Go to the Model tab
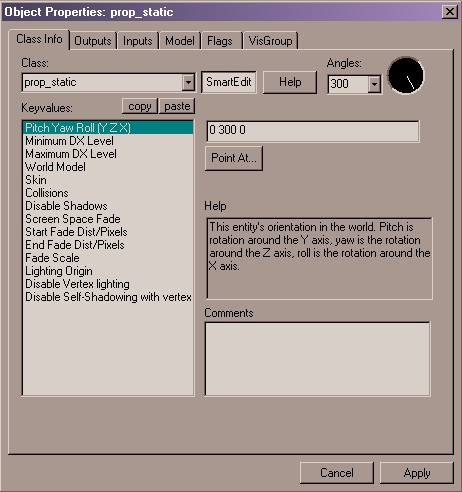Viewport: 462px width, 492px height. (x=180, y=41)
